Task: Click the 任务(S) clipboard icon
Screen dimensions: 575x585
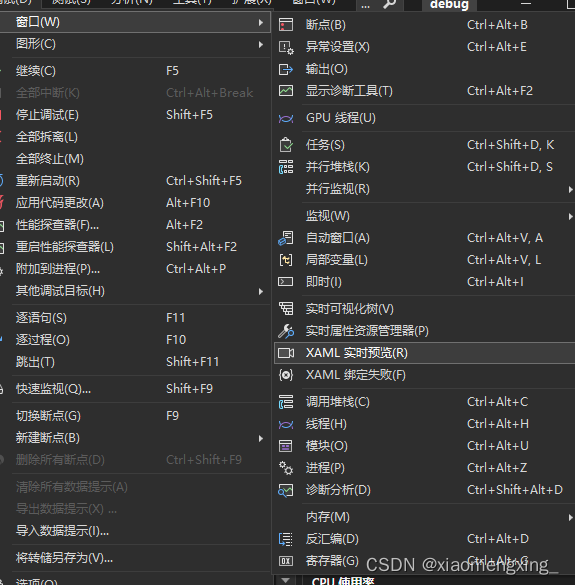Action: coord(286,145)
